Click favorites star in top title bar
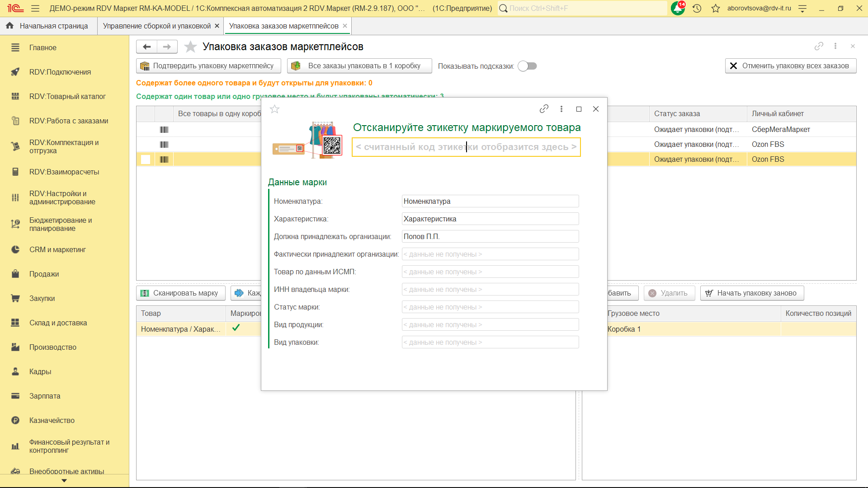The image size is (868, 488). 715,8
